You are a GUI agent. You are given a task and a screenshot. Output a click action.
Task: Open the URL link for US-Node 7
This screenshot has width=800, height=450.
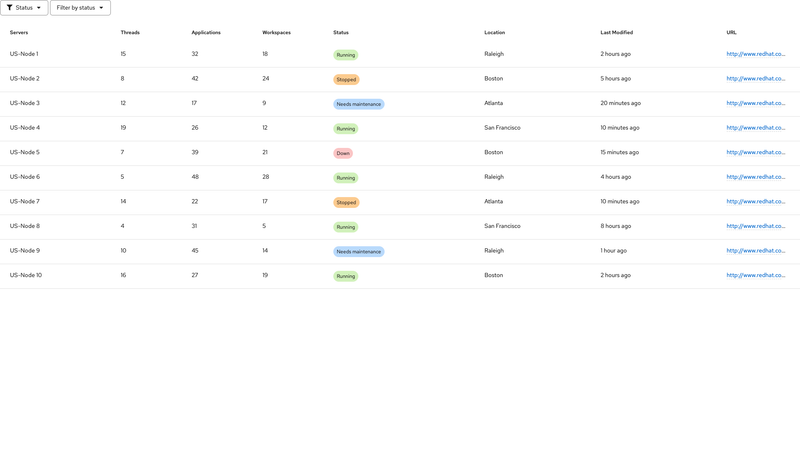coord(756,202)
